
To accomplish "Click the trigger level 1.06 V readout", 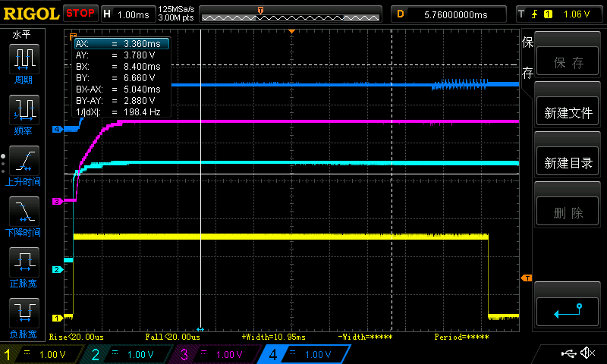I will [x=577, y=14].
